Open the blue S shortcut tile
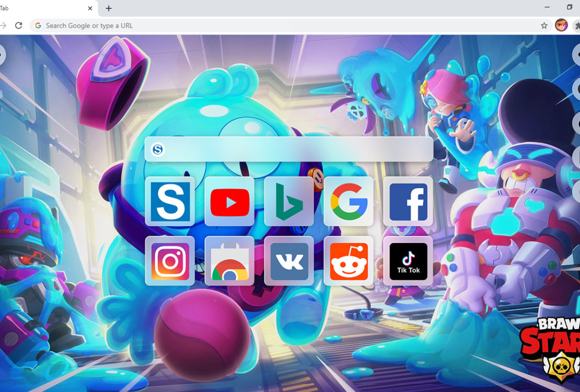The width and height of the screenshot is (580, 392). (x=170, y=201)
